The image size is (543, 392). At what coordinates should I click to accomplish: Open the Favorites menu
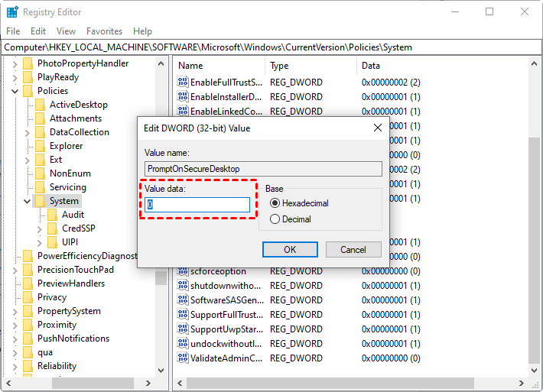tap(104, 31)
